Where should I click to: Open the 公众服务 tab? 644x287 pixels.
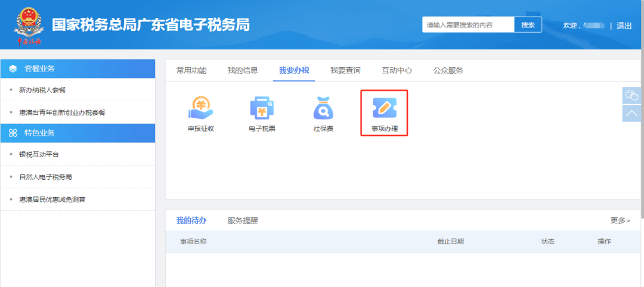[448, 70]
